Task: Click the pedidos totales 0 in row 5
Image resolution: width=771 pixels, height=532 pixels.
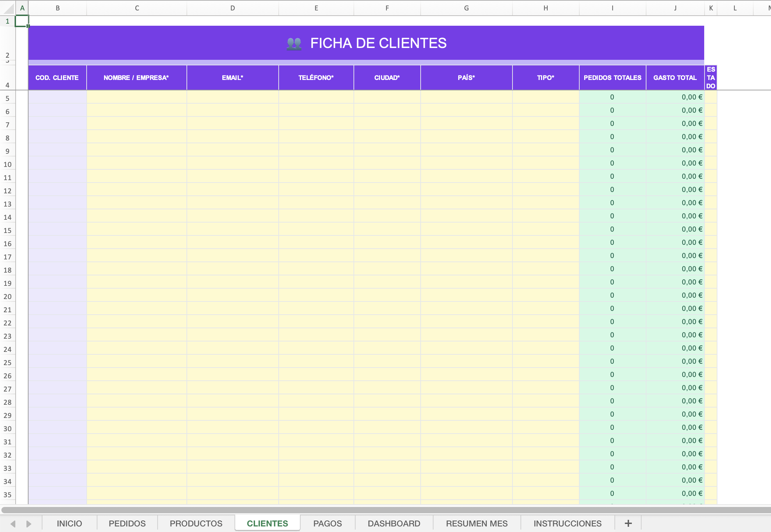Action: (612, 97)
